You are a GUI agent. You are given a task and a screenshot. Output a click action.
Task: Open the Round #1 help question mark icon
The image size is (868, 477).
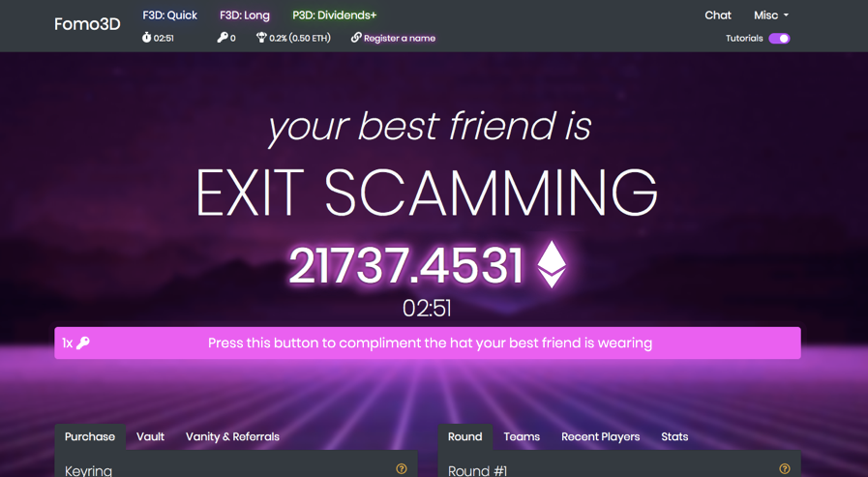(x=785, y=469)
